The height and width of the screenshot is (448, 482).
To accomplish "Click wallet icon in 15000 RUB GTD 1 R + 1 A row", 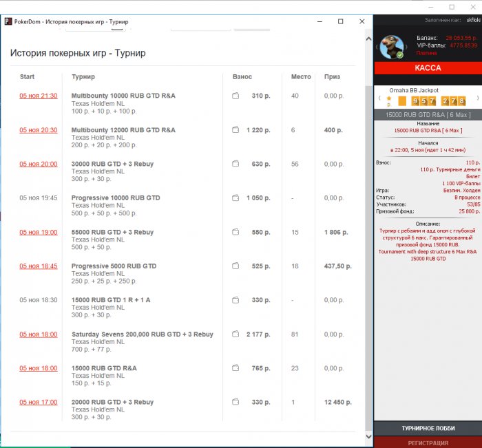I will [235, 300].
